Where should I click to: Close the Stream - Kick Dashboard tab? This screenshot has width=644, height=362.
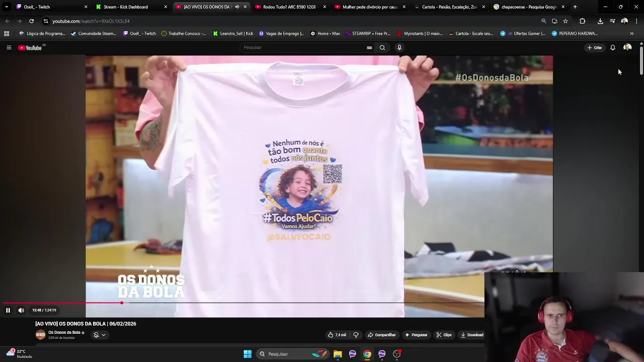pos(166,7)
